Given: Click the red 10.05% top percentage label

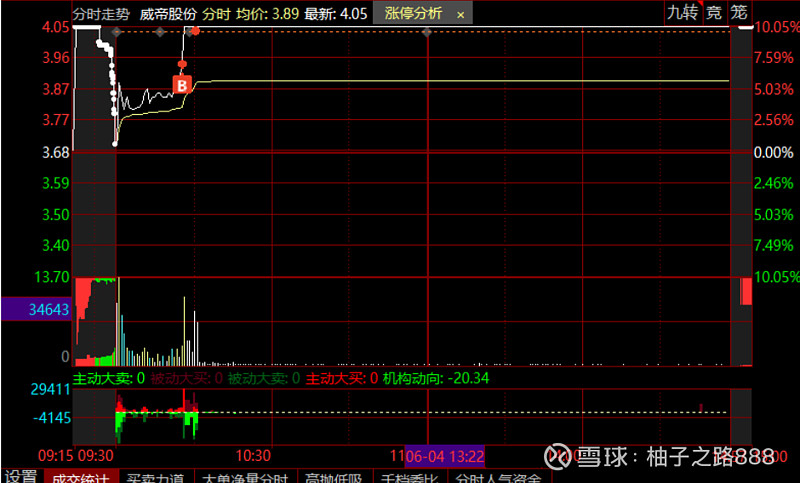Looking at the screenshot, I should 776,27.
